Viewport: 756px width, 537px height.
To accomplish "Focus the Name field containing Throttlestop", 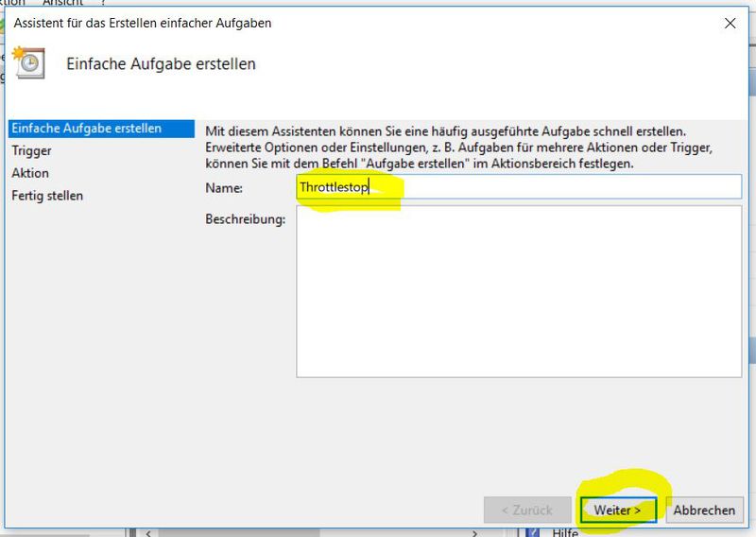I will [519, 186].
